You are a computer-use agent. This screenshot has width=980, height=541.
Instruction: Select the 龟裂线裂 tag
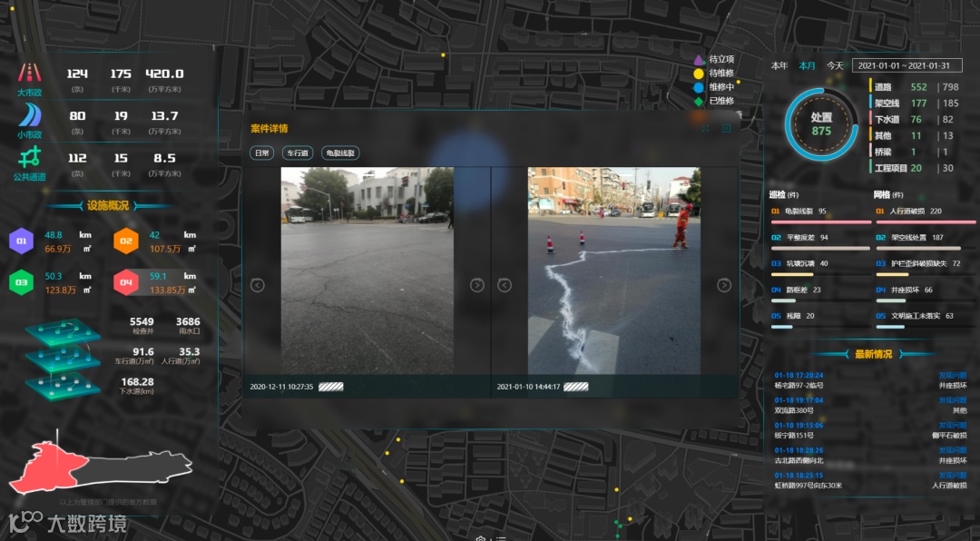(x=340, y=153)
